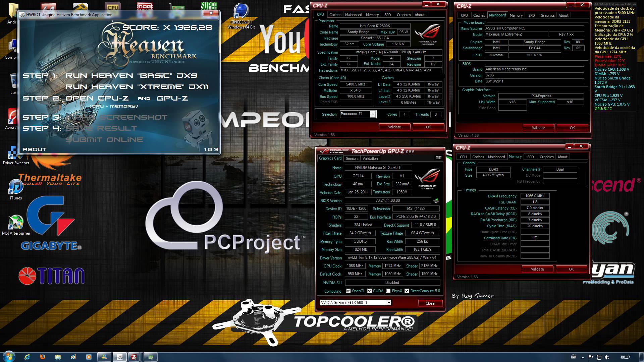Screen dimensions: 644x362
Task: Click Take Screenshot step in the Heaven app
Action: pyautogui.click(x=116, y=117)
